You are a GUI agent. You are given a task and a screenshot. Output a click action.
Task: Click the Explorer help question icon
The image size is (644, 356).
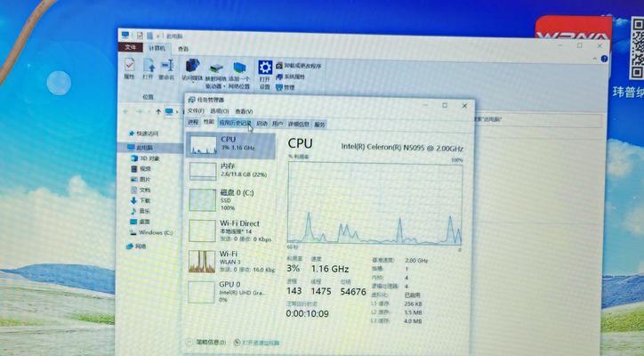point(604,59)
